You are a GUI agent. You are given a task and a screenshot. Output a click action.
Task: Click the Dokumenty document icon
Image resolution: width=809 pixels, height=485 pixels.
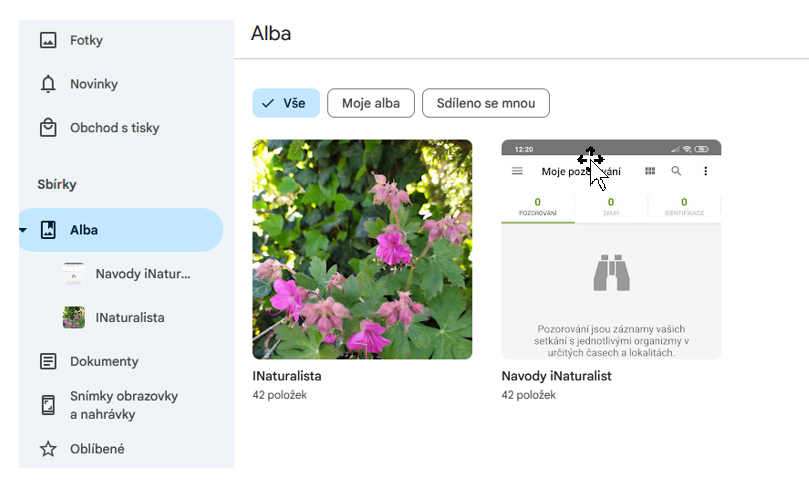[48, 361]
